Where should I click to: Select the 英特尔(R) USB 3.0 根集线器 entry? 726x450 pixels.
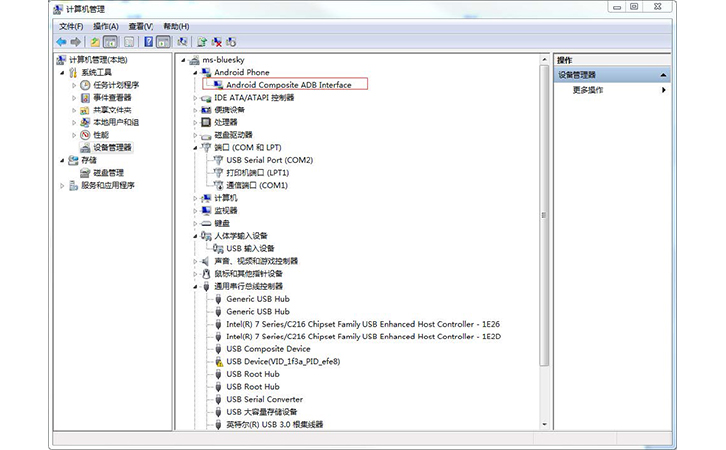(275, 424)
